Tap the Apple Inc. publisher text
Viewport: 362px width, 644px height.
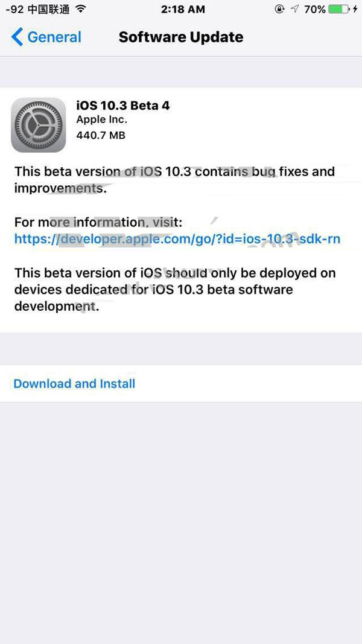point(102,120)
